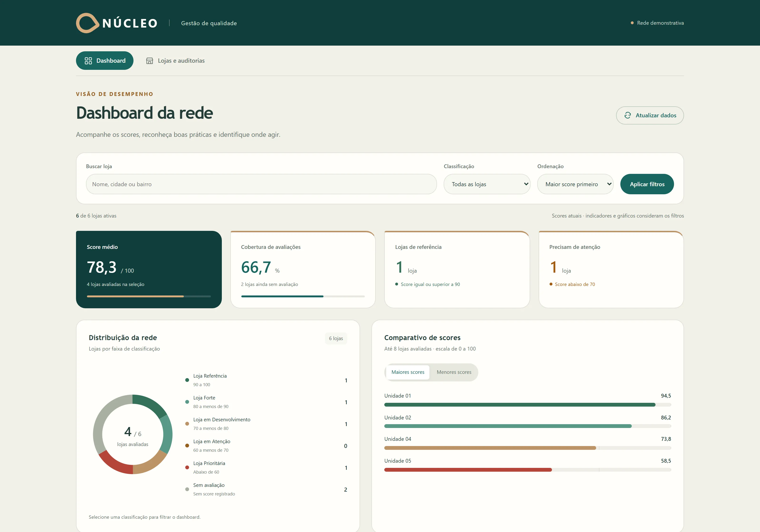760x532 pixels.
Task: Click the dot beside Loja Forte
Action: pyautogui.click(x=187, y=402)
